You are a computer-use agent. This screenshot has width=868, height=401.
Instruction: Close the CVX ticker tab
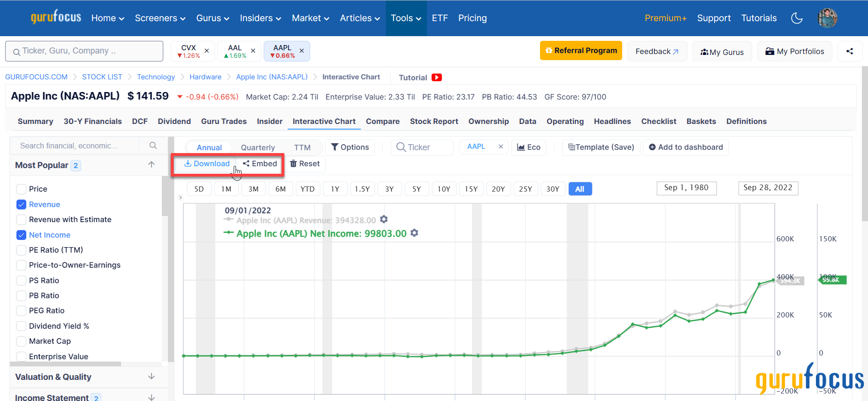coord(206,51)
